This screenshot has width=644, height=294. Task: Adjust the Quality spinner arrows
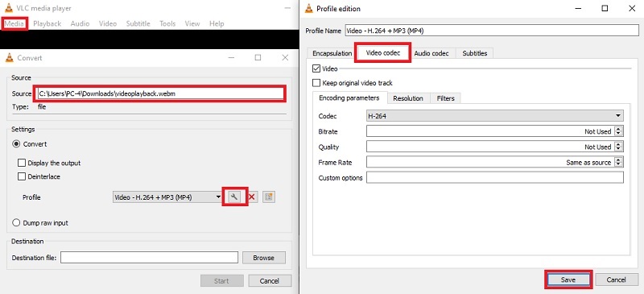click(619, 147)
